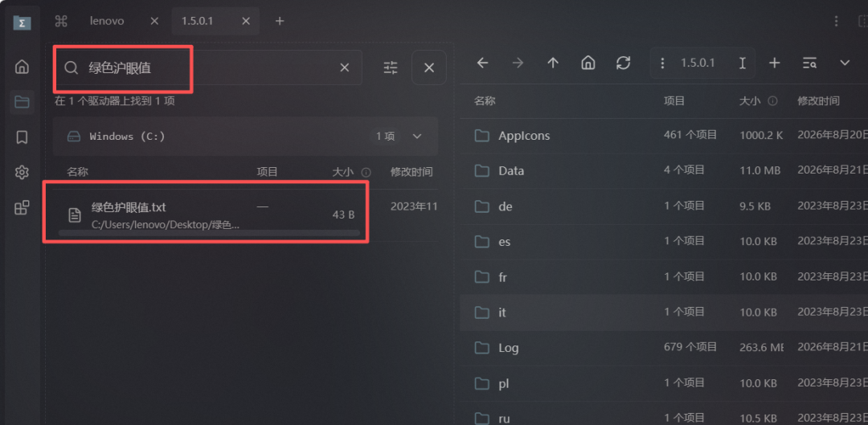Click the command palette icon in tab bar
Screen dimensions: 868x425
pos(61,21)
